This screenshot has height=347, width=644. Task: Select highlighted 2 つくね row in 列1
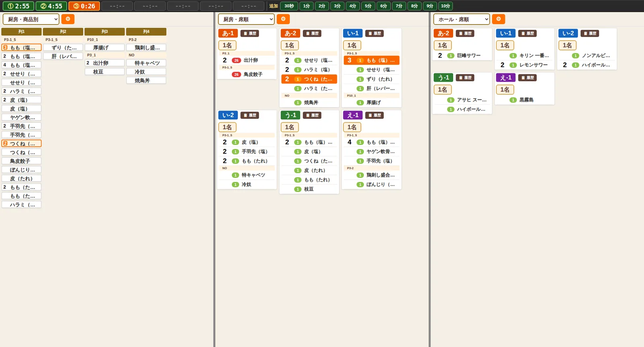tap(21, 143)
